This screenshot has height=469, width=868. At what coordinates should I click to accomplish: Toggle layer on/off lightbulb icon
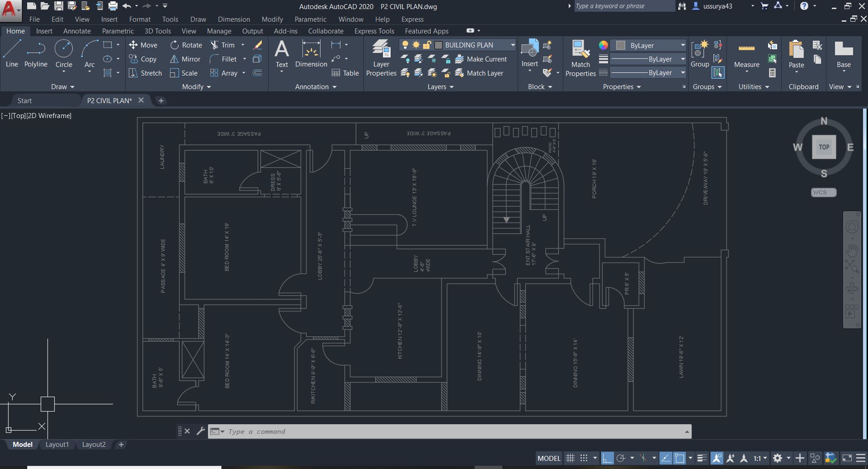[405, 45]
